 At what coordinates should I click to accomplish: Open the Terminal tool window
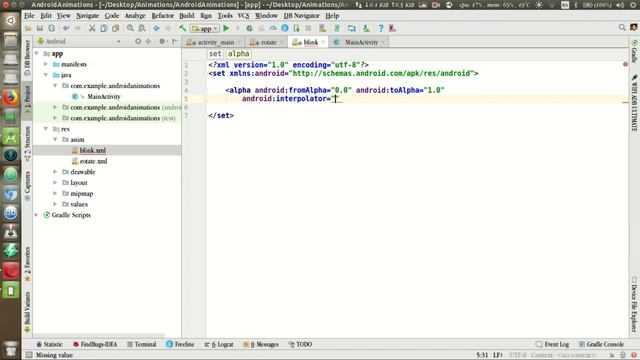point(142,344)
